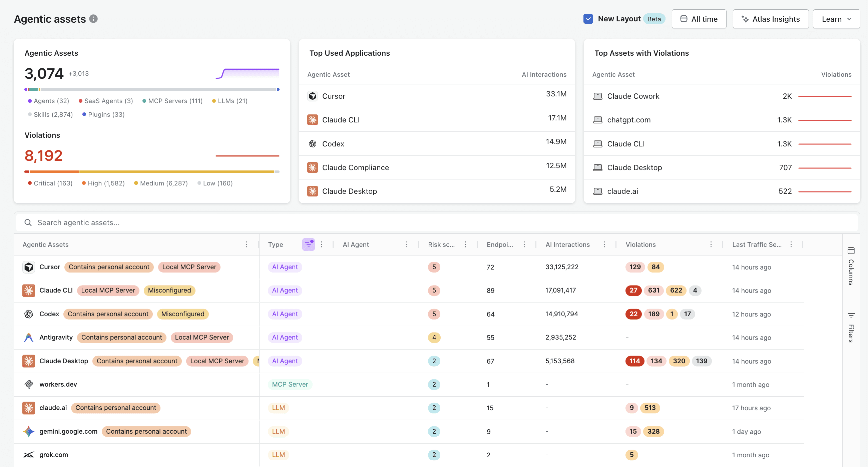Open the Last Traffic Seen column menu

tap(791, 244)
